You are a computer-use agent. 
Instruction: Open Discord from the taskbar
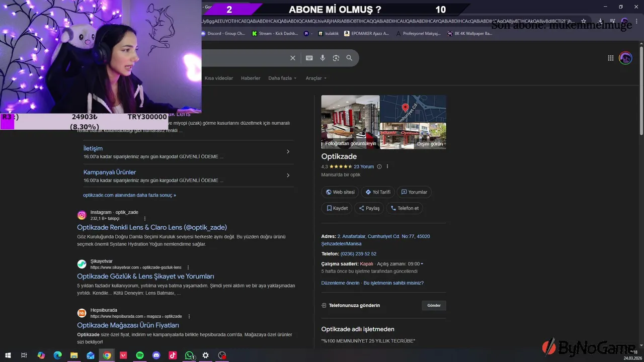click(156, 355)
